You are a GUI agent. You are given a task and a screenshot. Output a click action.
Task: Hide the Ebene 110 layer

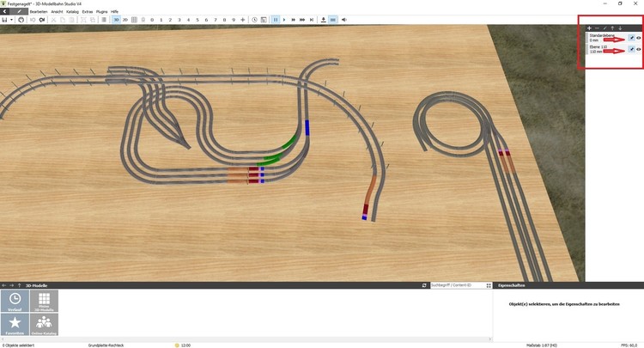639,50
